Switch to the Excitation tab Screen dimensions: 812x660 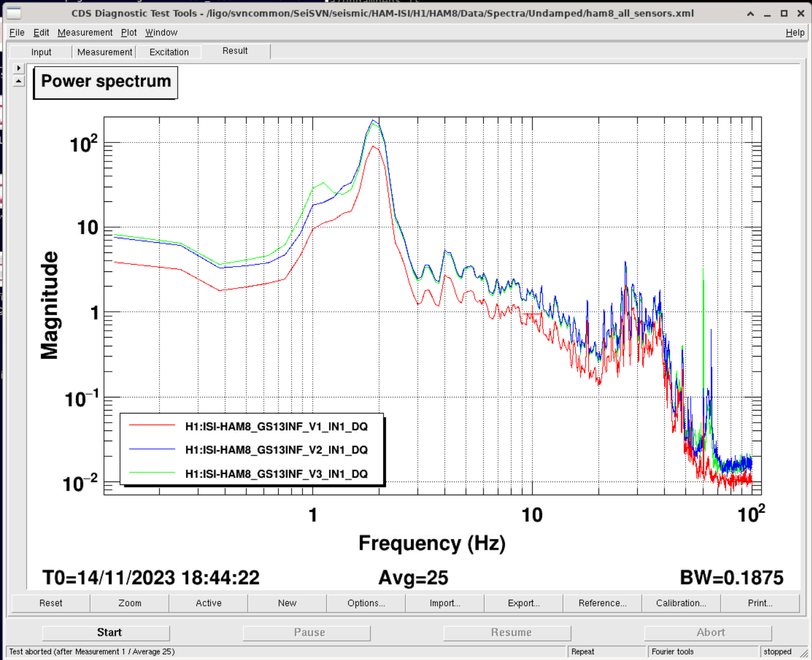click(x=169, y=52)
